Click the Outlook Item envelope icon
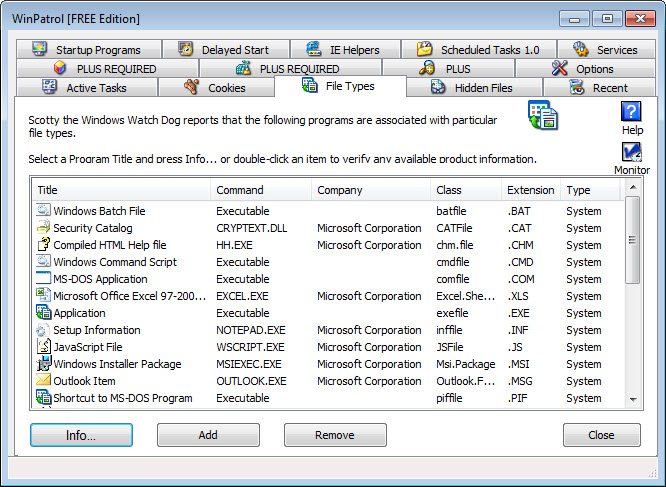This screenshot has height=487, width=666. coord(43,380)
